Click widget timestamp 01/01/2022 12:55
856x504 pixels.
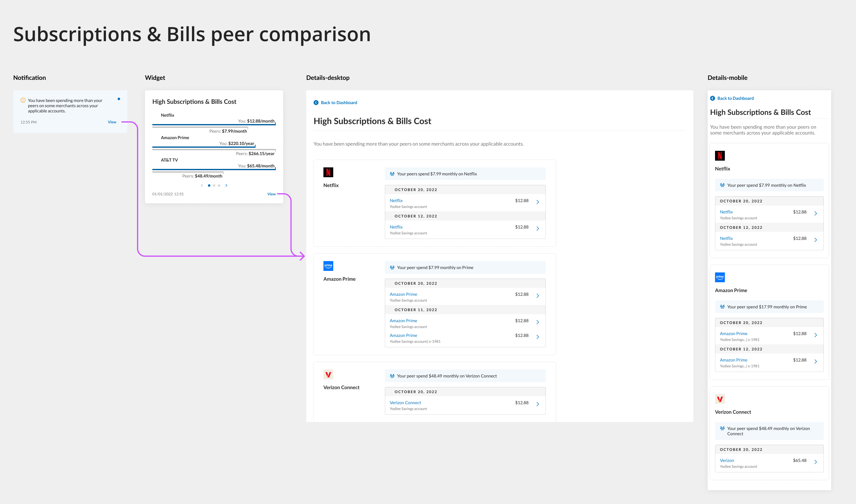click(168, 194)
